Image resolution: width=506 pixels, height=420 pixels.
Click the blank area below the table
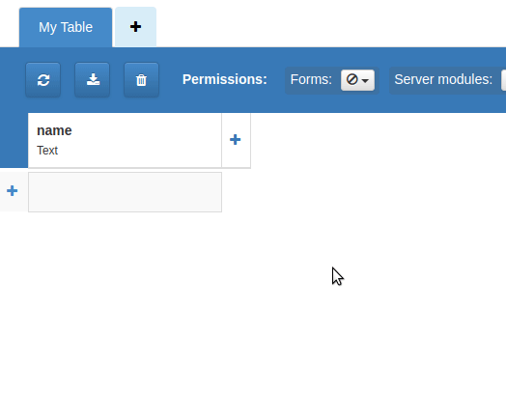253,316
